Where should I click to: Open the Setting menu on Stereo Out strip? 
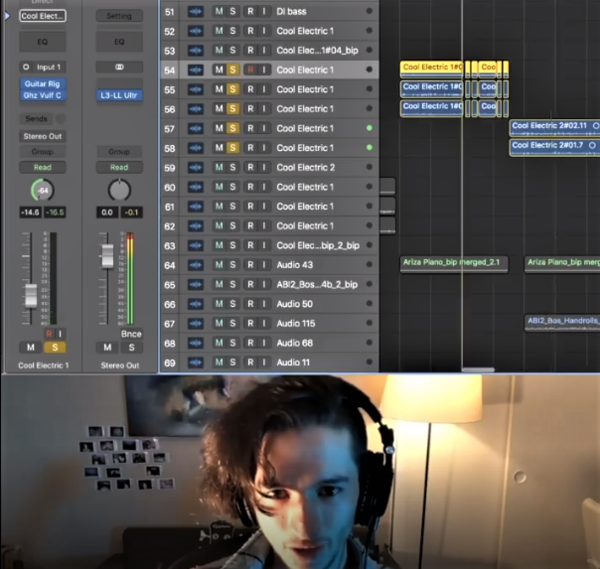pos(119,16)
